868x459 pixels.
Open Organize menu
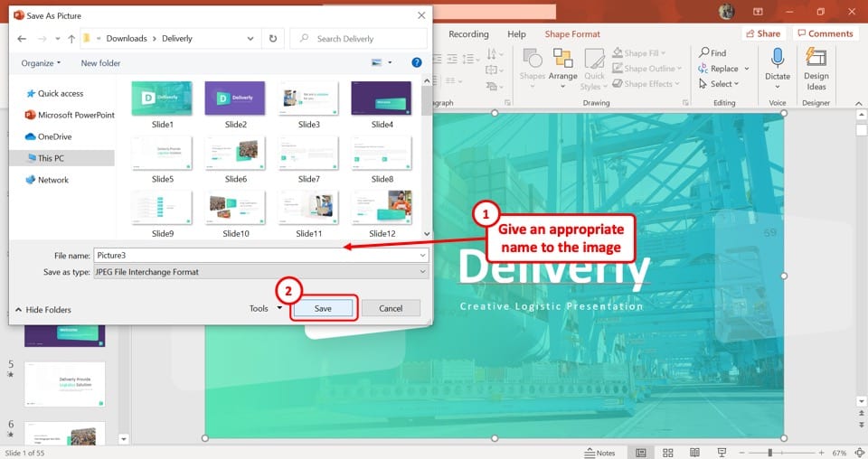click(41, 63)
